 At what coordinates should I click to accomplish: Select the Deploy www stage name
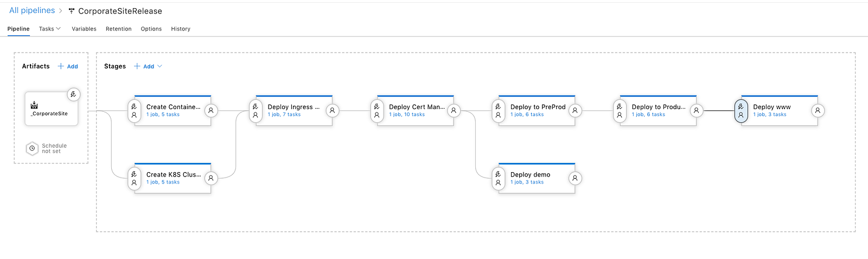click(x=772, y=107)
